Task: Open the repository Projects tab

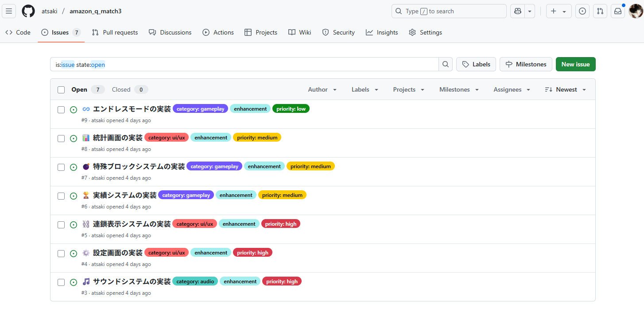Action: [260, 32]
